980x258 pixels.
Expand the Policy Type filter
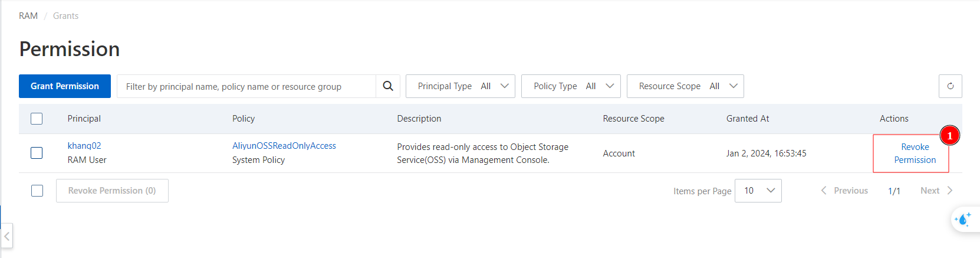(570, 86)
